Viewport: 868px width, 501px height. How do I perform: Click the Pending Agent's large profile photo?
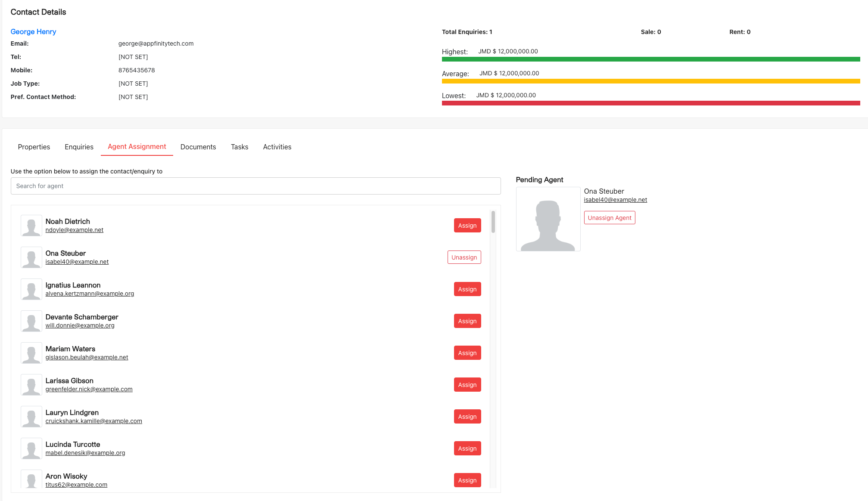pyautogui.click(x=548, y=219)
